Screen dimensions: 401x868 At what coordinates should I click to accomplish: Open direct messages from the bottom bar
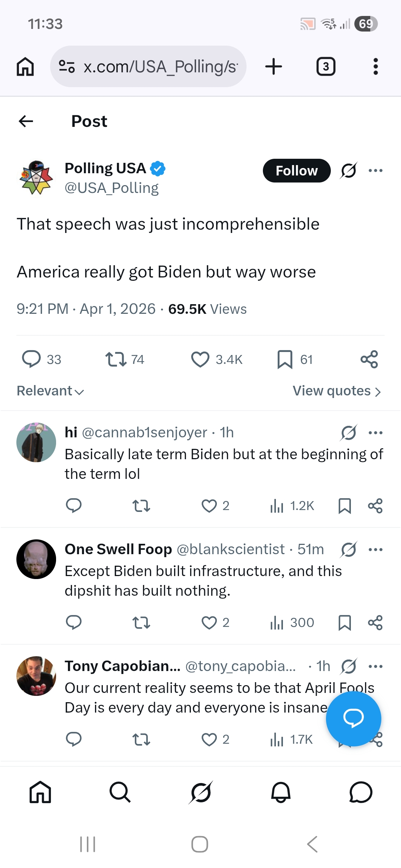[x=361, y=792]
